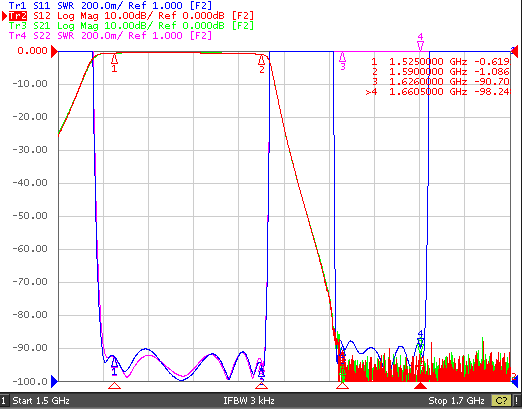Screen dimensions: 522x409
Task: Click the IFBW 3 kHz setting
Action: [249, 400]
